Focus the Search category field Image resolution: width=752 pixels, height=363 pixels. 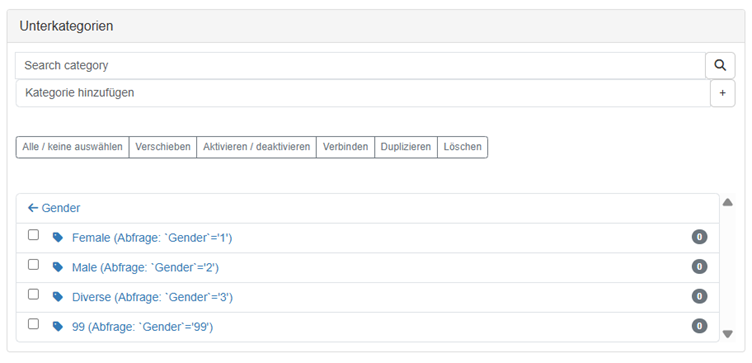(360, 65)
